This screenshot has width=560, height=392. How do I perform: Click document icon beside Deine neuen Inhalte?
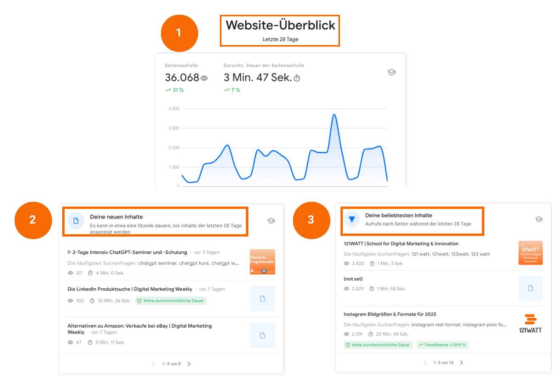76,221
